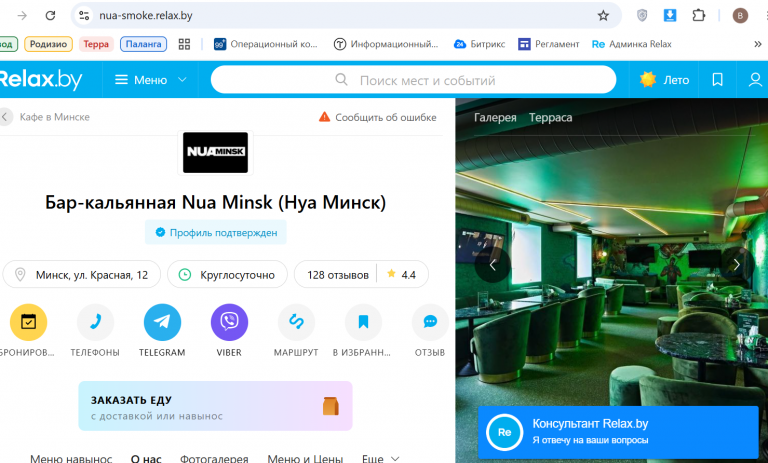Open Операционный ко... bookmark
Screen dimensions: 768x463
266,44
